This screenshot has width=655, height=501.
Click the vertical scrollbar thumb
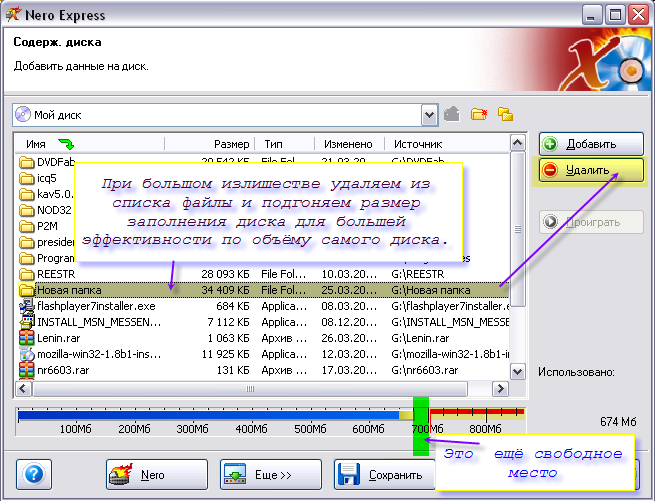(518, 229)
